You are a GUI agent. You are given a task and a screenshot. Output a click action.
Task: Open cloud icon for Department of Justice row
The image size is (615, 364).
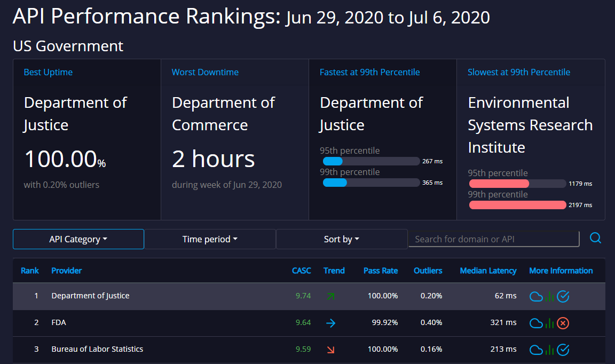click(536, 297)
